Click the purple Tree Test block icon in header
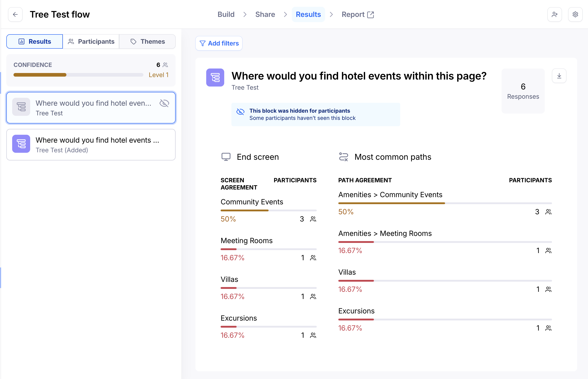Viewport: 588px width, 379px height. (x=215, y=78)
